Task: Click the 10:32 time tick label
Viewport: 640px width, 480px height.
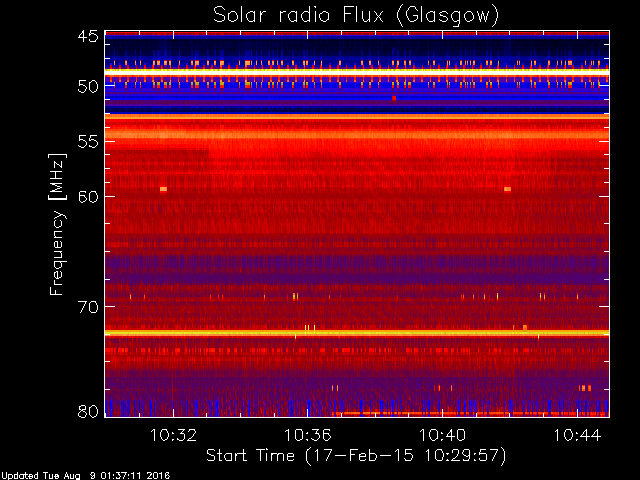Action: tap(173, 436)
